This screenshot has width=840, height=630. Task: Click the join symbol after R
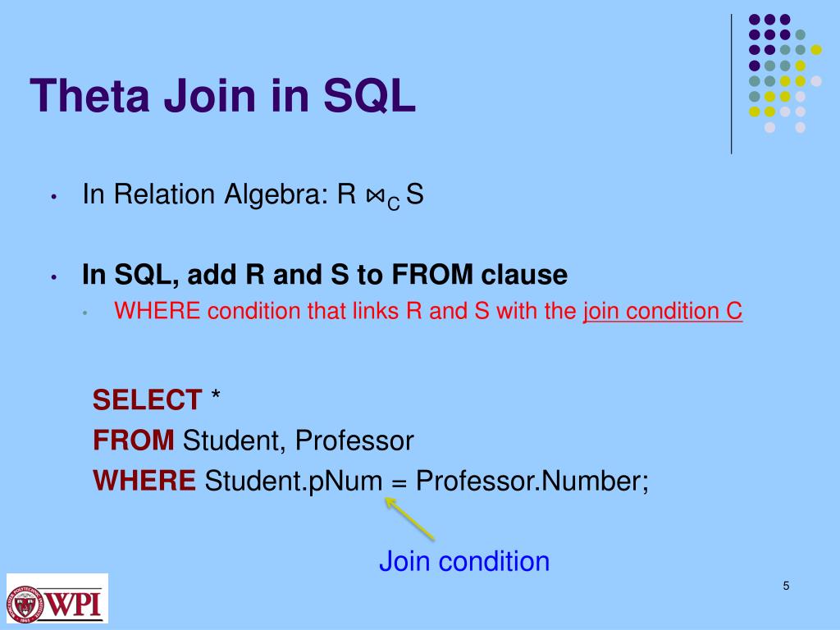pos(375,195)
